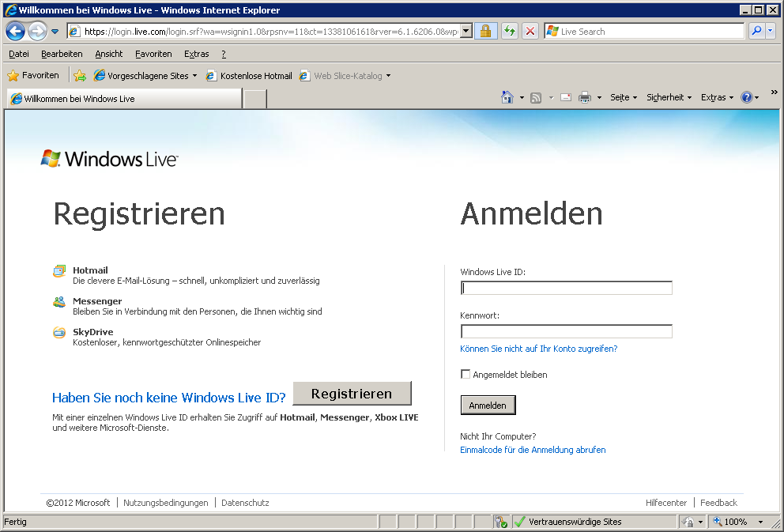The width and height of the screenshot is (784, 532).
Task: Open the Datenschutz footer link
Action: click(x=245, y=503)
